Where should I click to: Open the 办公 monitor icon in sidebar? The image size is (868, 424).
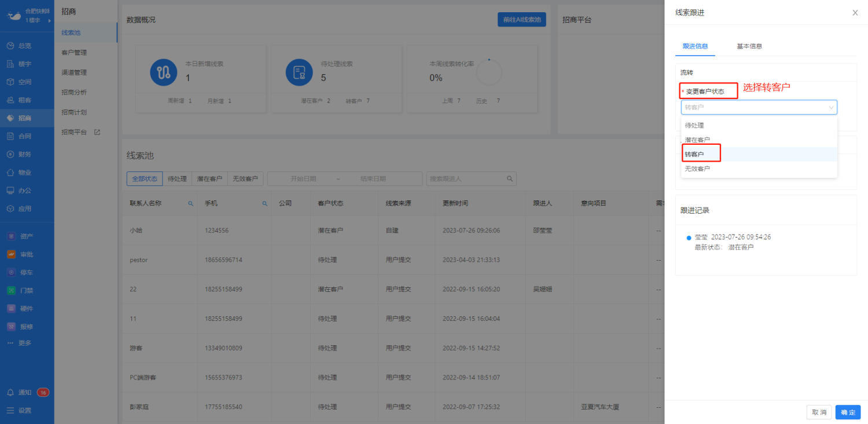pos(10,190)
